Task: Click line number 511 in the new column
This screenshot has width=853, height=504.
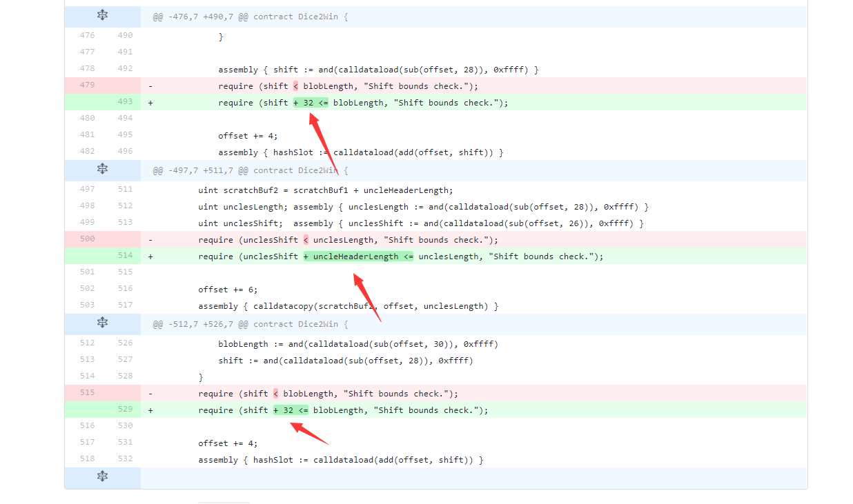Action: [125, 189]
